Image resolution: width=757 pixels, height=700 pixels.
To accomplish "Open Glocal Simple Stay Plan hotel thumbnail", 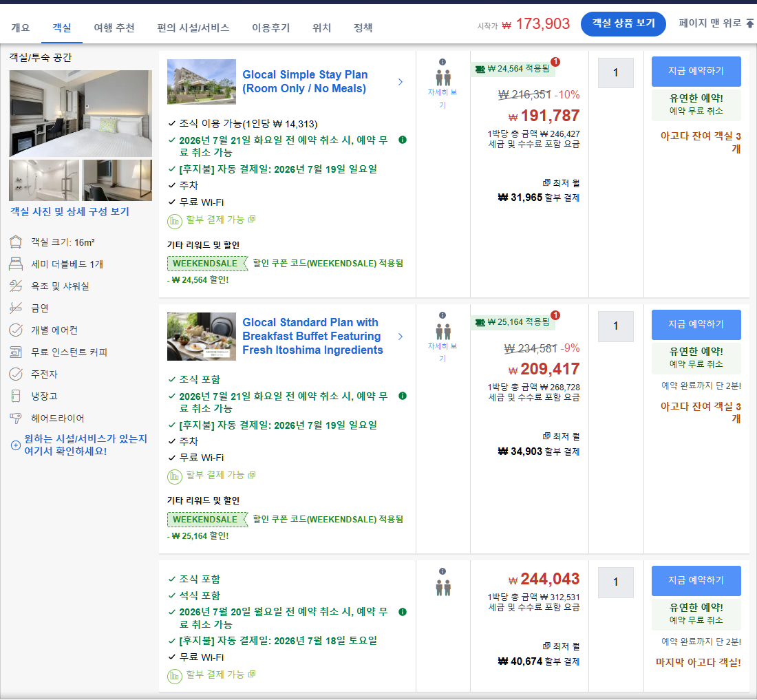I will click(x=202, y=82).
